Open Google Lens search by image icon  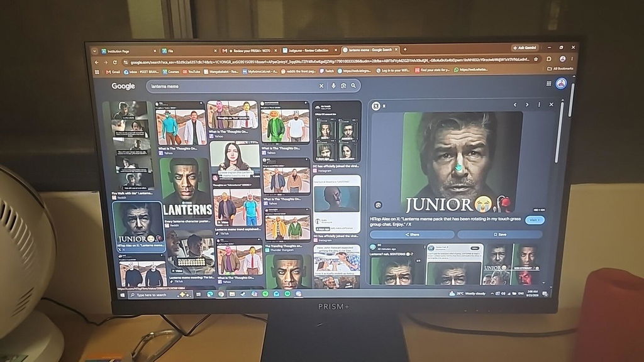343,85
